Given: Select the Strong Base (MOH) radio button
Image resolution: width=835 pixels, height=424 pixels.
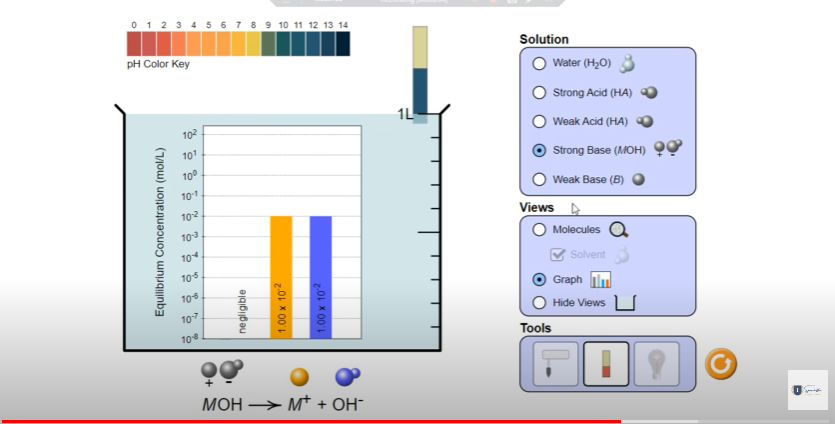Looking at the screenshot, I should 539,151.
